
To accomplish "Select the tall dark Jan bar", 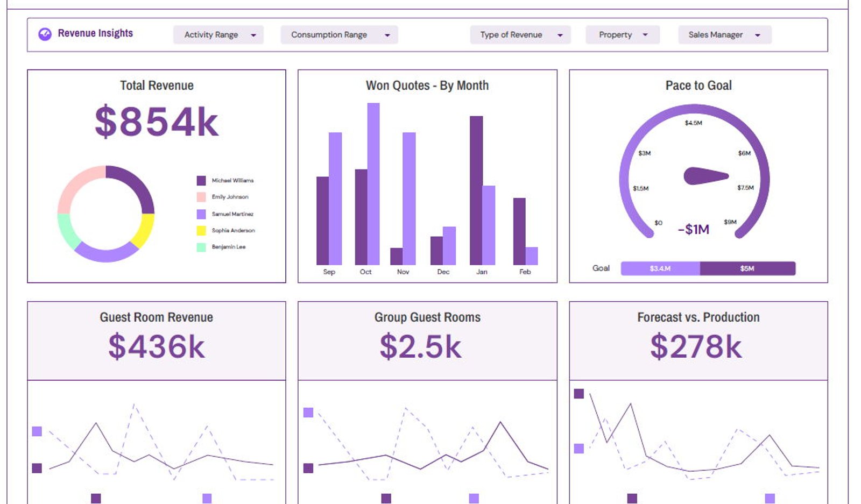I will tap(476, 190).
